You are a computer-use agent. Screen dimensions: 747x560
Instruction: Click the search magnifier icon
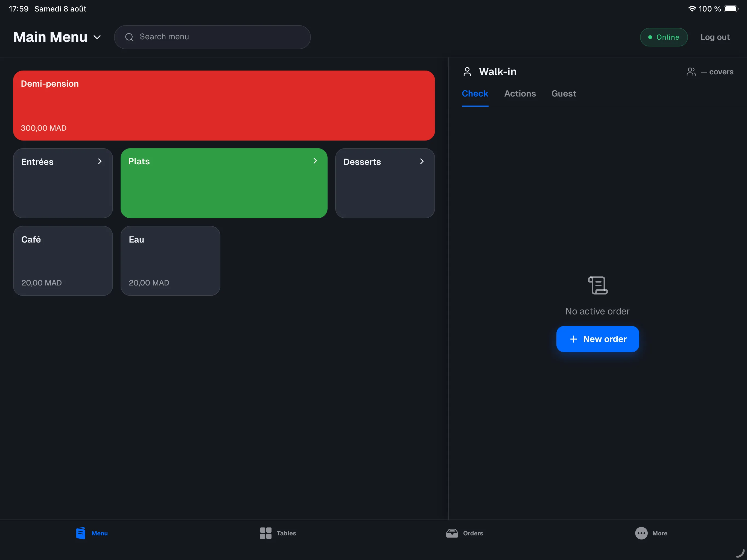[x=129, y=37]
